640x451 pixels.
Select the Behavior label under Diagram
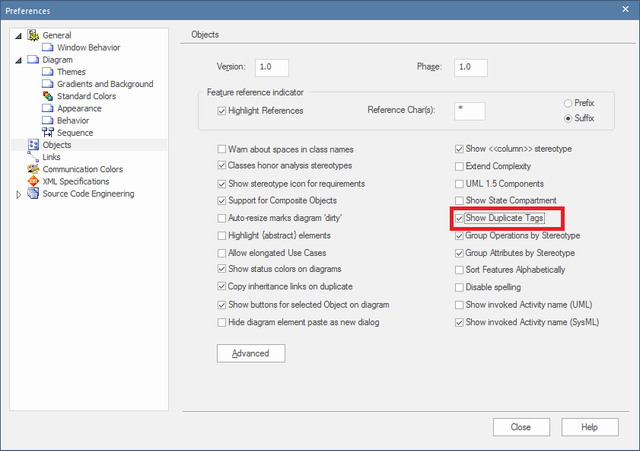(73, 120)
